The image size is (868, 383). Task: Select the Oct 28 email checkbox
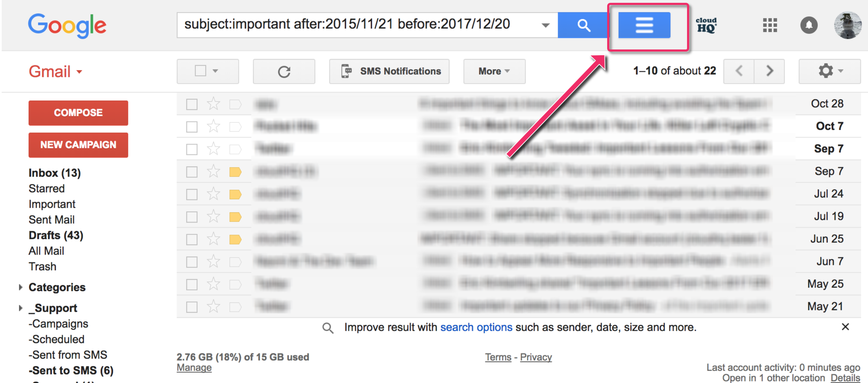pos(192,104)
